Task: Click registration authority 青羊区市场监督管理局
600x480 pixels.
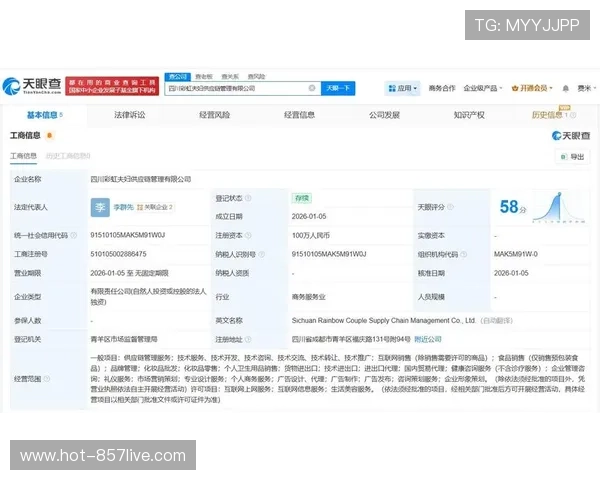Action: [x=124, y=339]
